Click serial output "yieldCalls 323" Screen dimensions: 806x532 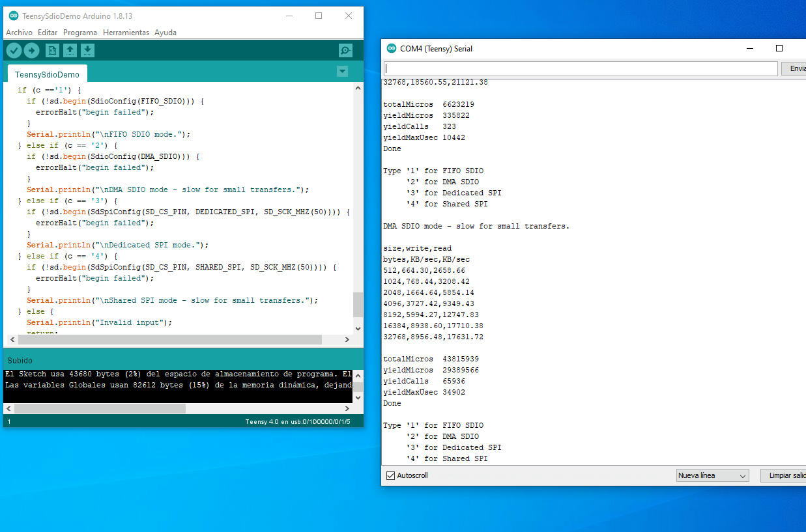coord(420,126)
